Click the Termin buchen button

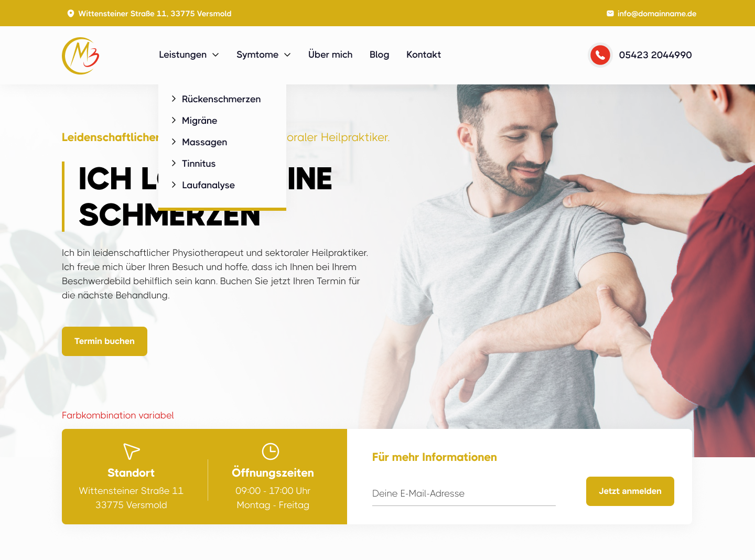click(104, 341)
